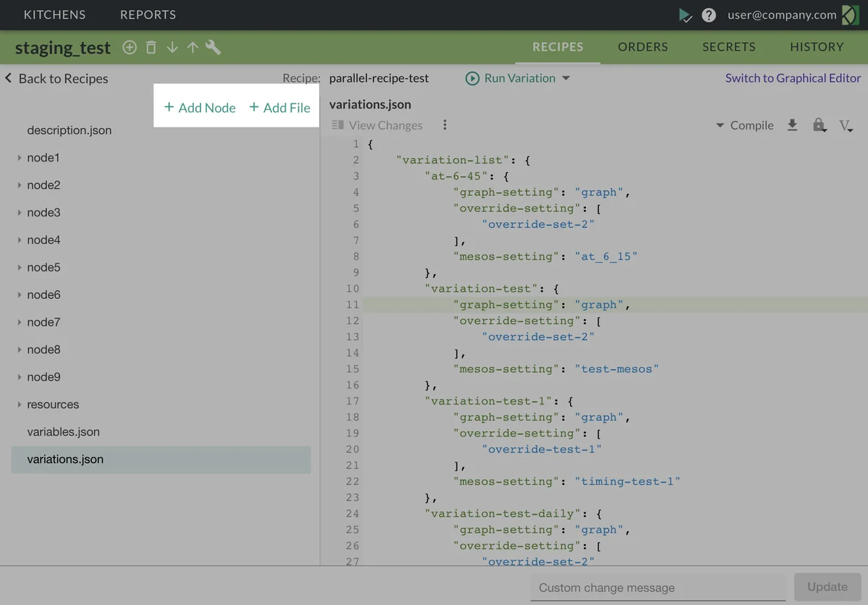
Task: Expand the node1 tree item
Action: point(20,158)
